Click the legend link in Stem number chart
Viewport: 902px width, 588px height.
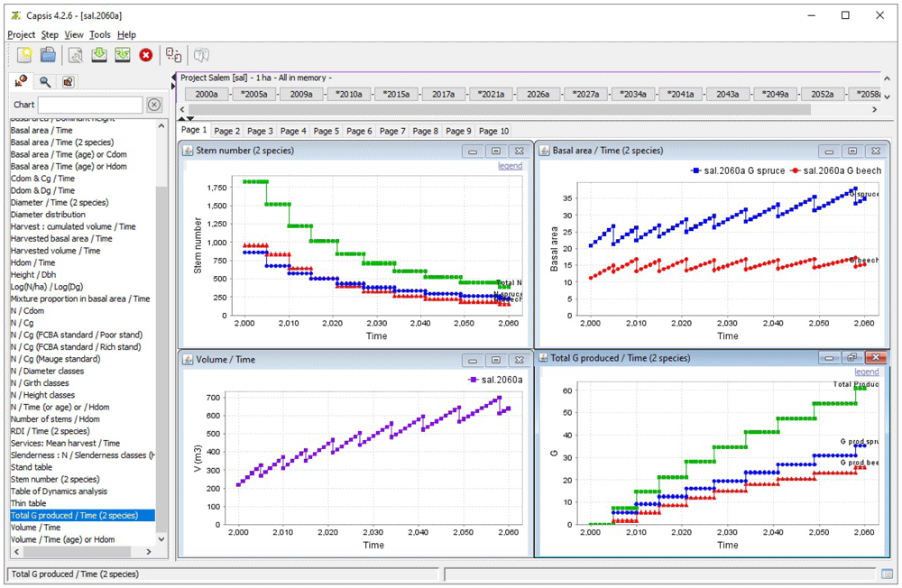click(511, 166)
